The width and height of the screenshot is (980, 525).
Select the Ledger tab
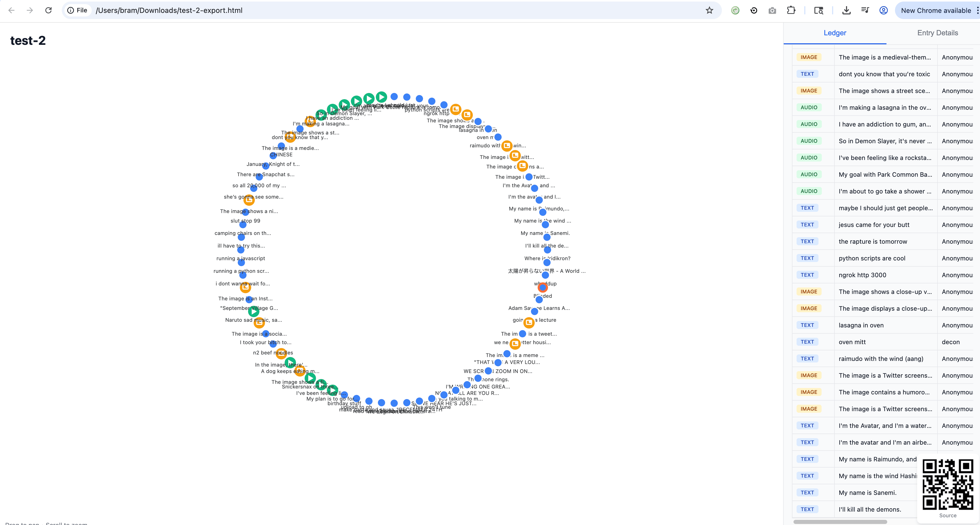[835, 33]
